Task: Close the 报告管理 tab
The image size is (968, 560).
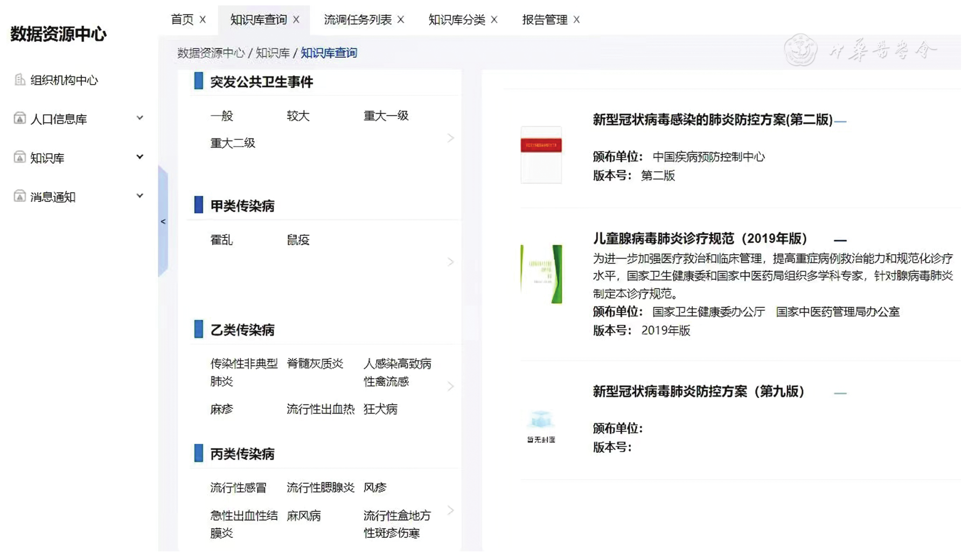Action: (576, 19)
